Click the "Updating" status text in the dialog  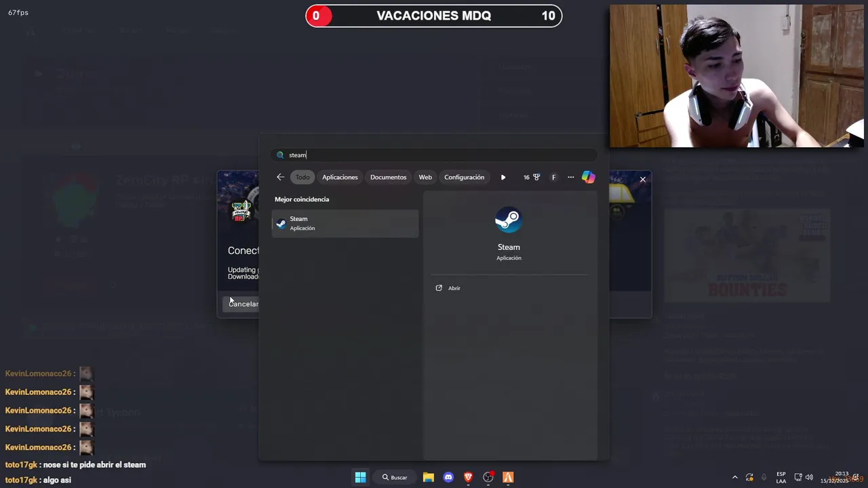(242, 270)
